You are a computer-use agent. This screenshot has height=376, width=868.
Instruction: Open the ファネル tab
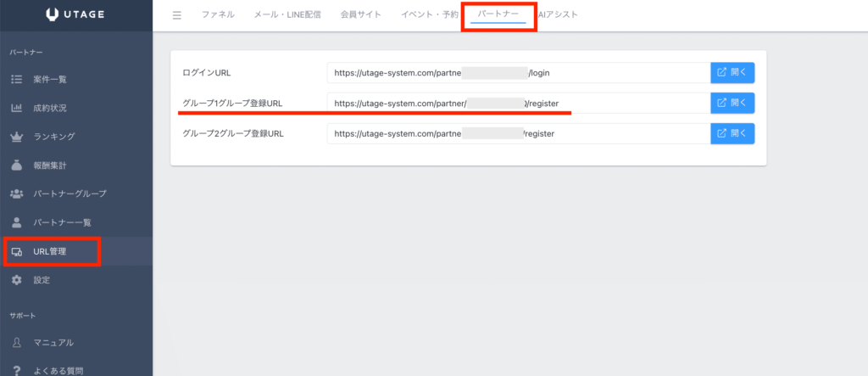218,15
